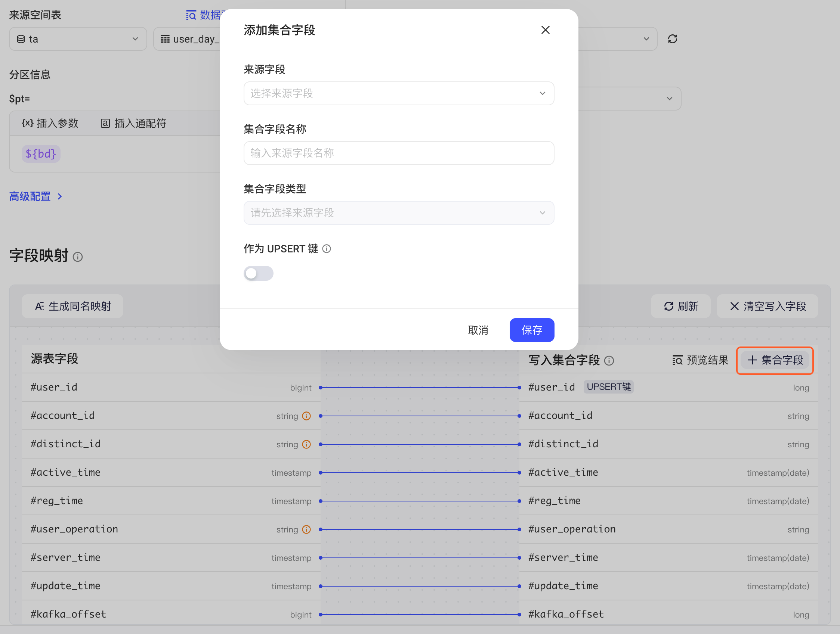Viewport: 840px width, 634px height.
Task: Click 生成同名映射 button
Action: (72, 306)
